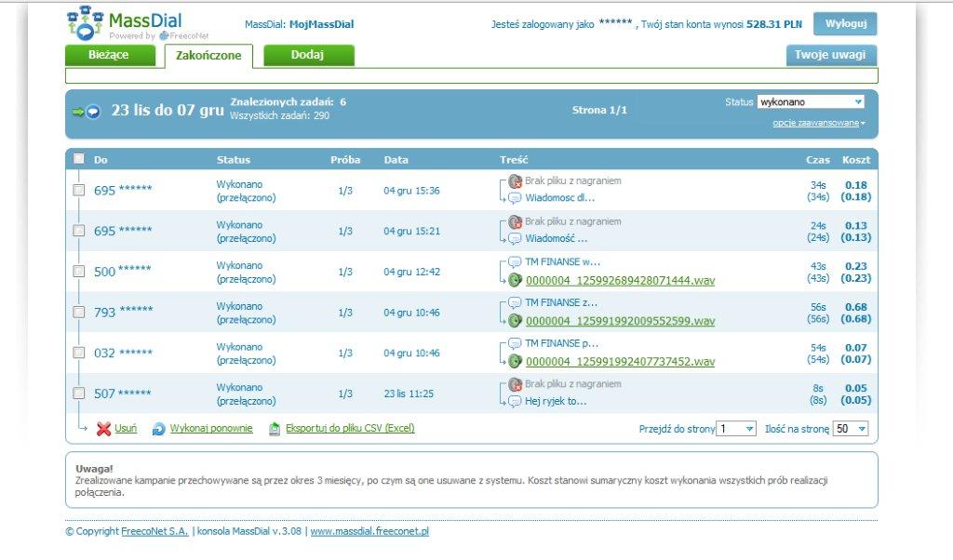The height and width of the screenshot is (560, 953).
Task: Open the Przejdź do strony page selector
Action: (738, 428)
